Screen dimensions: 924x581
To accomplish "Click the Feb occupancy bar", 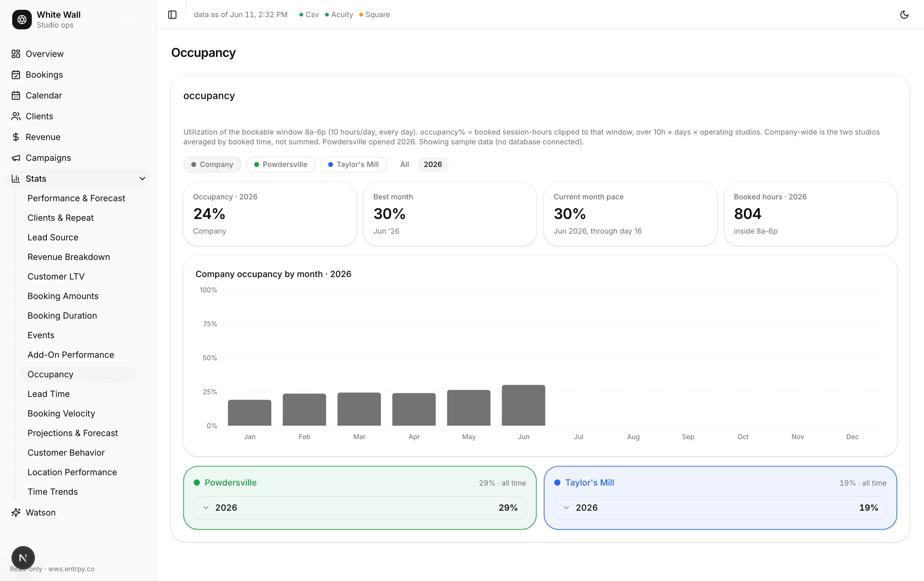I will [x=304, y=410].
